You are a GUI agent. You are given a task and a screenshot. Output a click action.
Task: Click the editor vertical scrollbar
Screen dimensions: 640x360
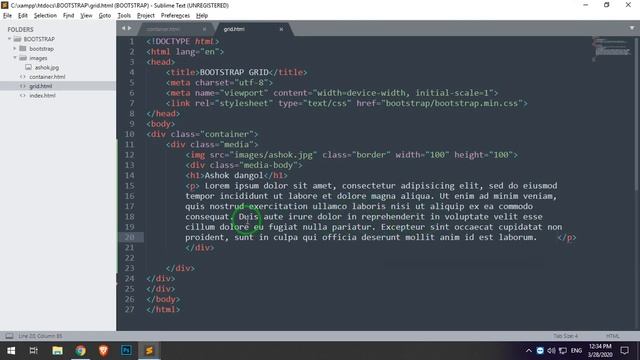pyautogui.click(x=637, y=113)
